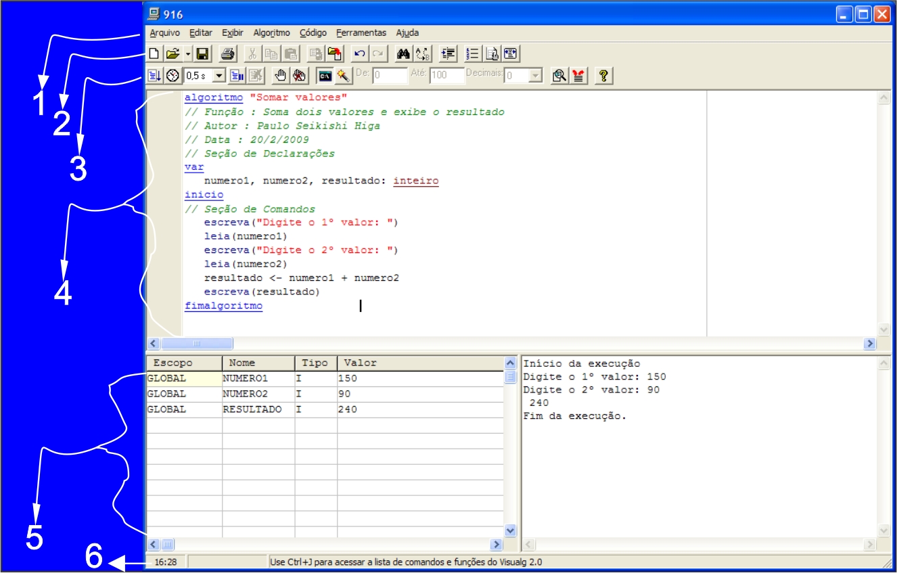Create a new algorithm file
The height and width of the screenshot is (588, 897).
tap(154, 53)
